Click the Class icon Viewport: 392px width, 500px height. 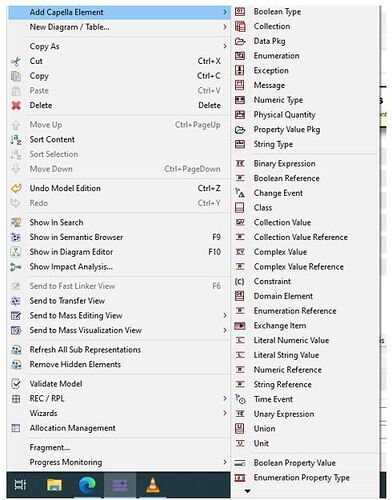240,208
